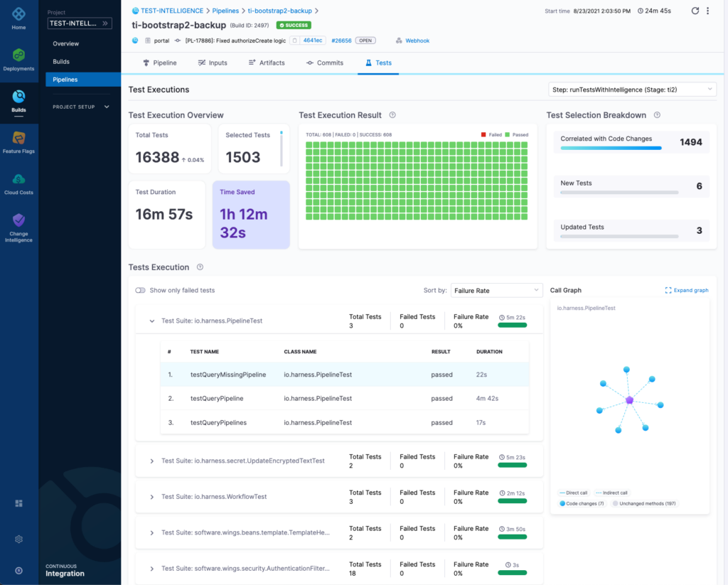
Task: Click the bottom circle profile icon
Action: [18, 571]
